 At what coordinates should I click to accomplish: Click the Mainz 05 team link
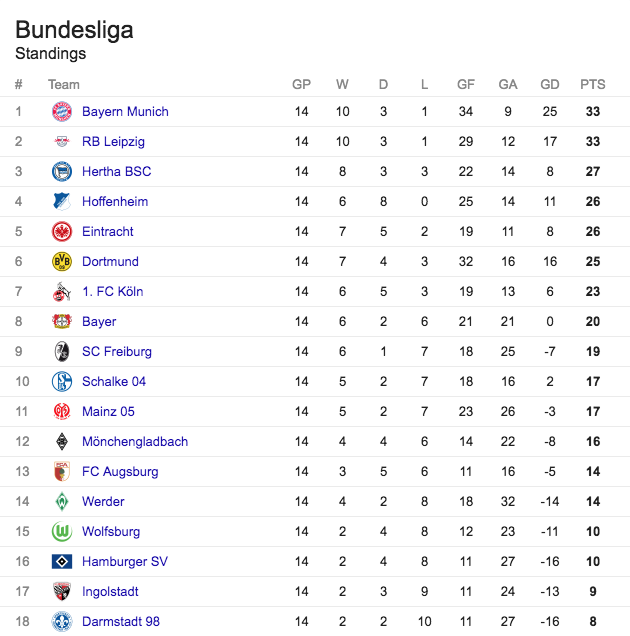[108, 412]
